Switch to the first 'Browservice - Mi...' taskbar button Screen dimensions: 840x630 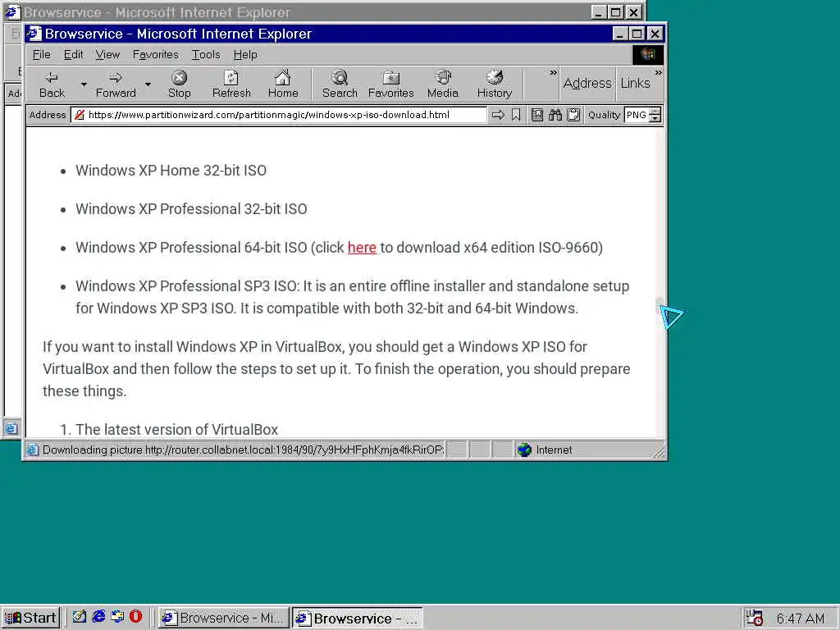click(x=224, y=619)
